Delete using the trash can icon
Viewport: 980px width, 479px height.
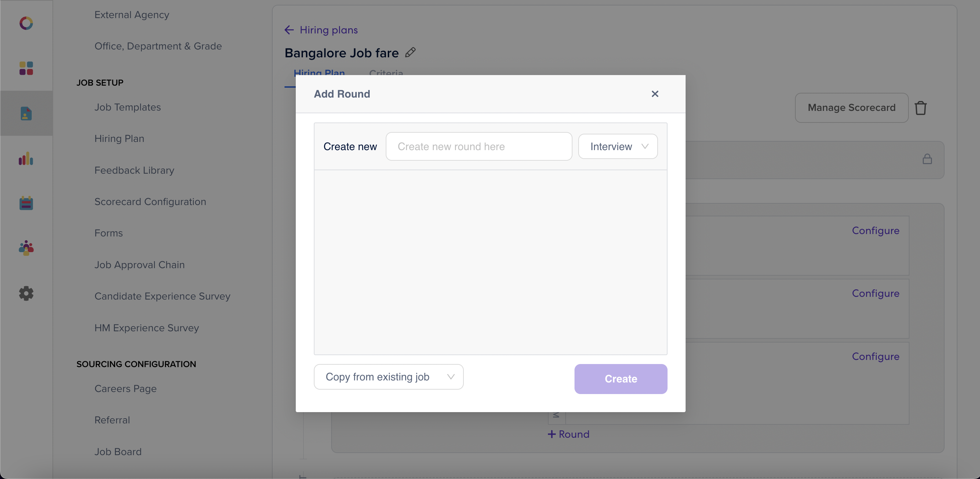[x=921, y=108]
